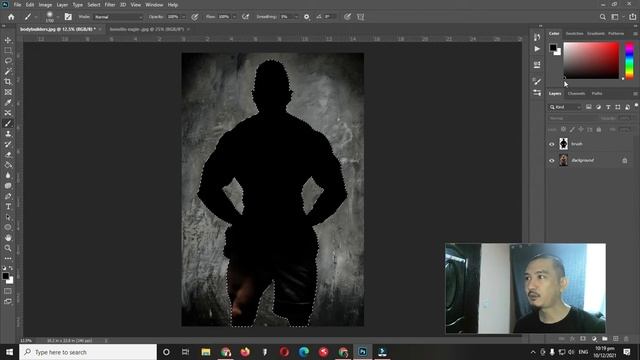
Task: Select the Paint Bucket tool
Action: 8,165
